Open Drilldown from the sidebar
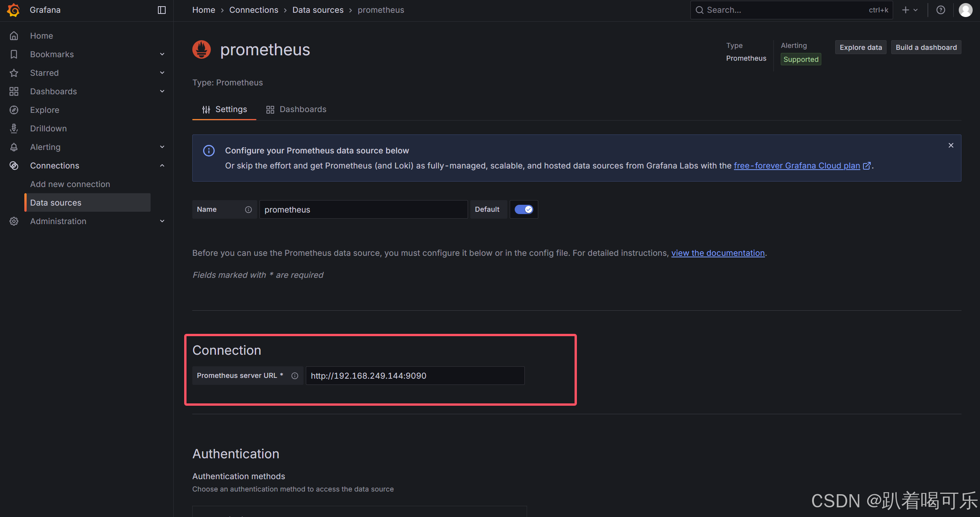 tap(48, 128)
